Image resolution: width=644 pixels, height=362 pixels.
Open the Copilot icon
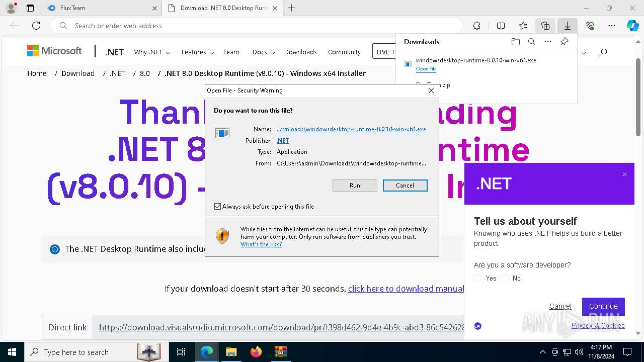(x=633, y=26)
